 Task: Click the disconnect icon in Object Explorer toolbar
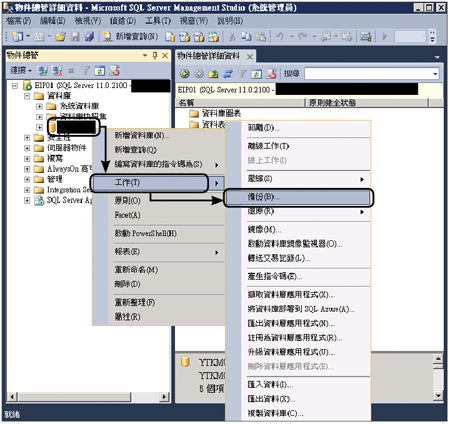click(x=57, y=71)
